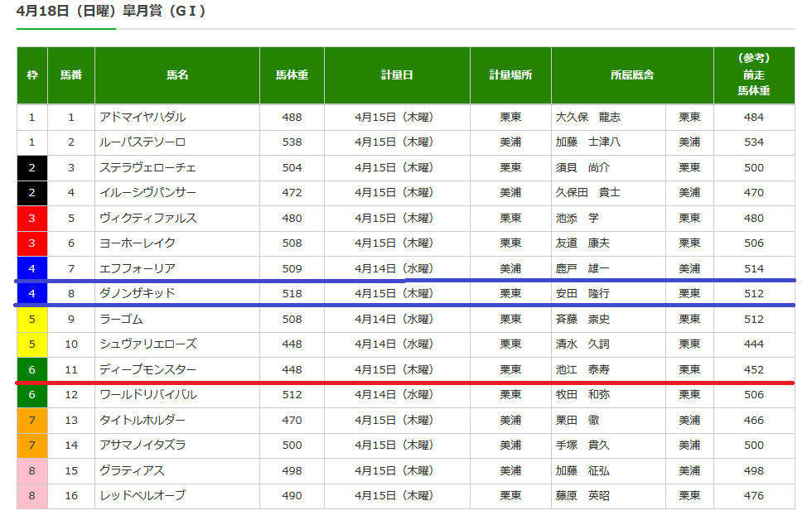Click the 所属厩舎 column header
The image size is (812, 520).
click(x=632, y=75)
